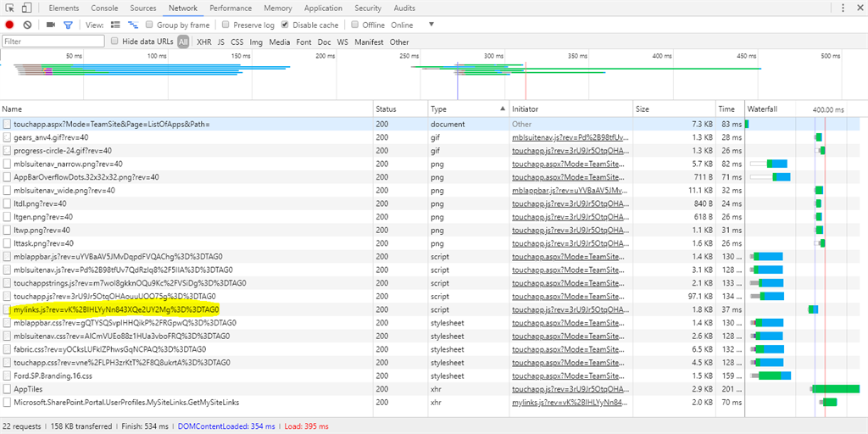Filter requests by WS
The width and height of the screenshot is (868, 434).
tap(343, 42)
